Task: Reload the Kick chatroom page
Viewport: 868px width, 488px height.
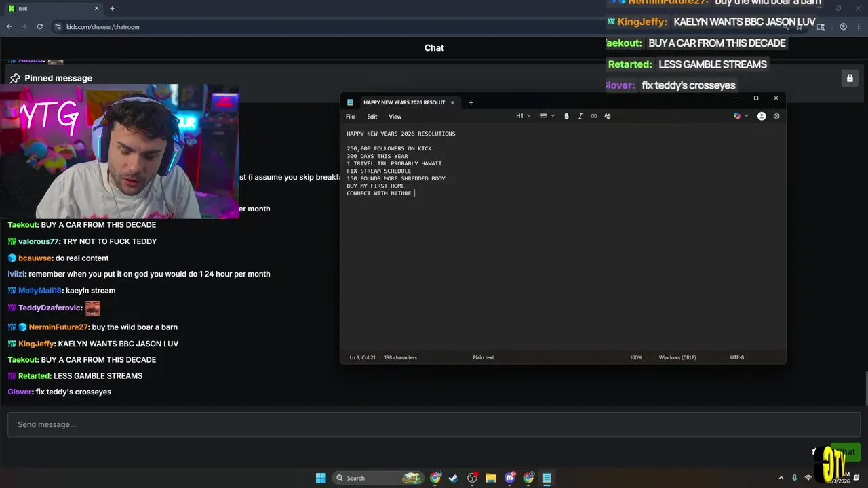Action: (40, 27)
